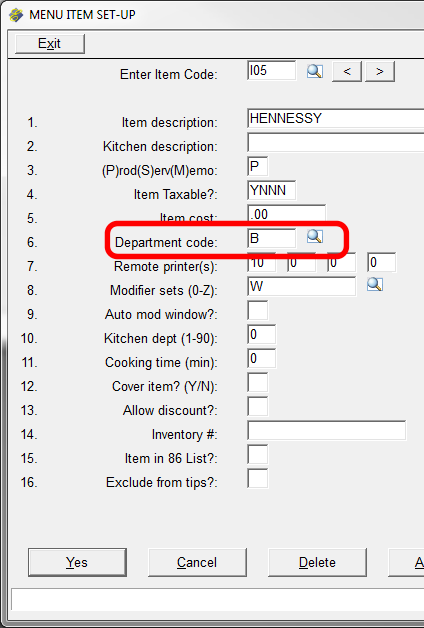Click the Cooking time (min) field

point(261,358)
